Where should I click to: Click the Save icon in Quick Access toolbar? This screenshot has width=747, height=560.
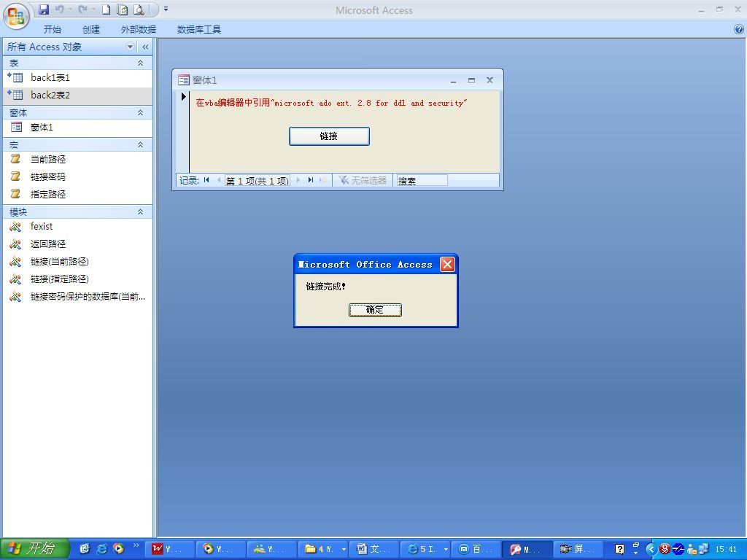[x=44, y=9]
